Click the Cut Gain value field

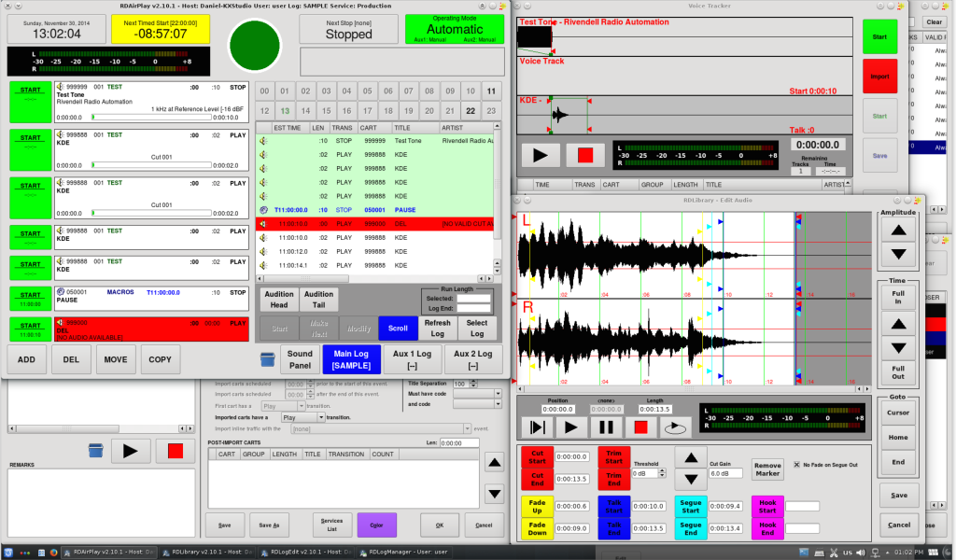724,473
